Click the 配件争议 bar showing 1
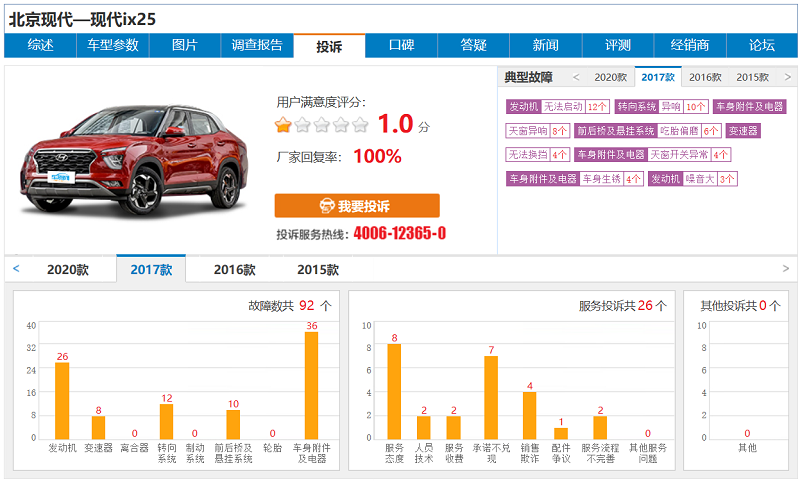800x481 pixels. pos(561,434)
